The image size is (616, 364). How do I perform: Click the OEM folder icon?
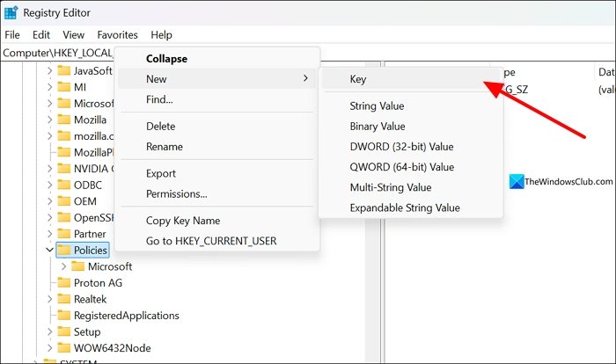[63, 201]
